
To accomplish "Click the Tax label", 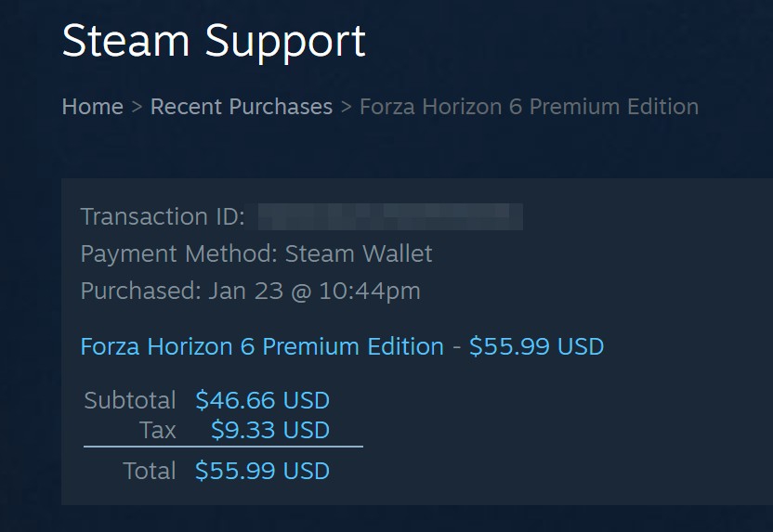I will pyautogui.click(x=157, y=430).
